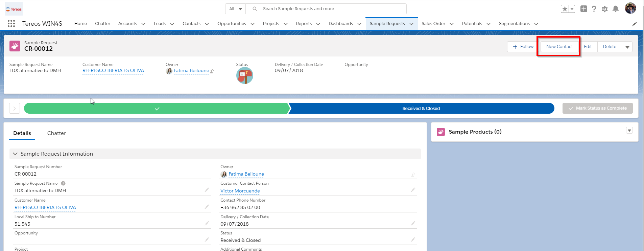Open the search scope All dropdown
Image resolution: width=644 pixels, height=251 pixels.
(235, 9)
